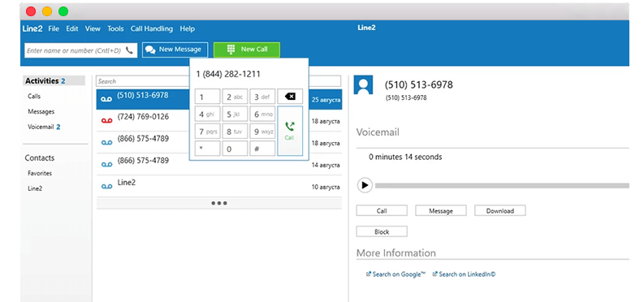Open the Tools menu

coord(115,28)
